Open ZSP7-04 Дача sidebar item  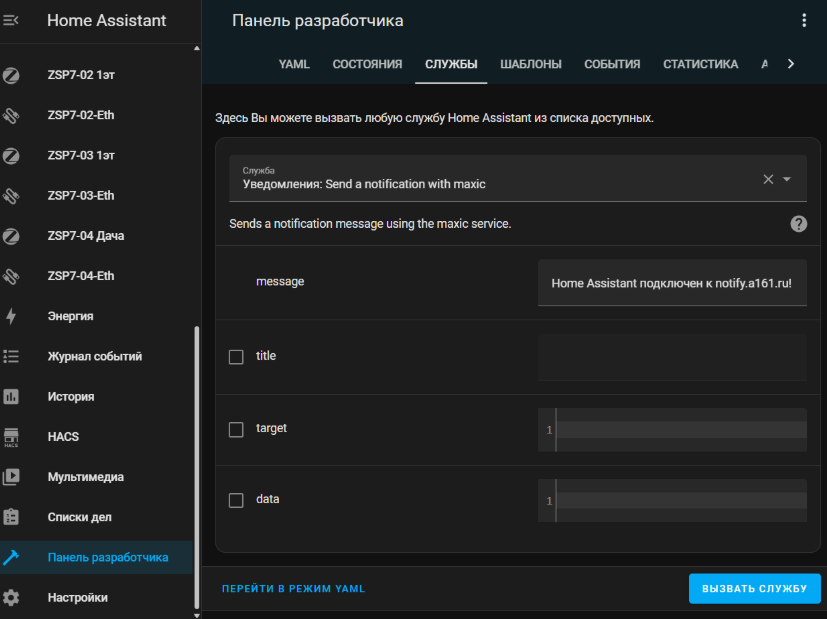pyautogui.click(x=98, y=236)
